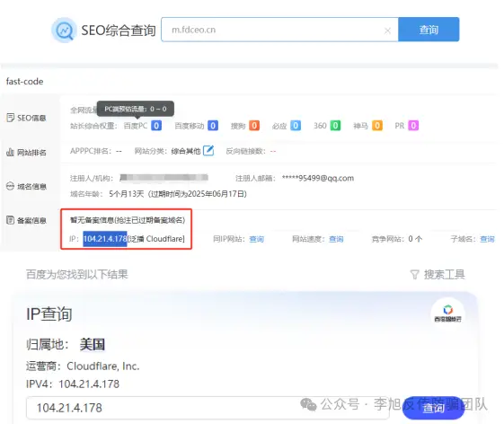Click the blue 查询 search button at top
504x424 pixels.
tap(429, 30)
